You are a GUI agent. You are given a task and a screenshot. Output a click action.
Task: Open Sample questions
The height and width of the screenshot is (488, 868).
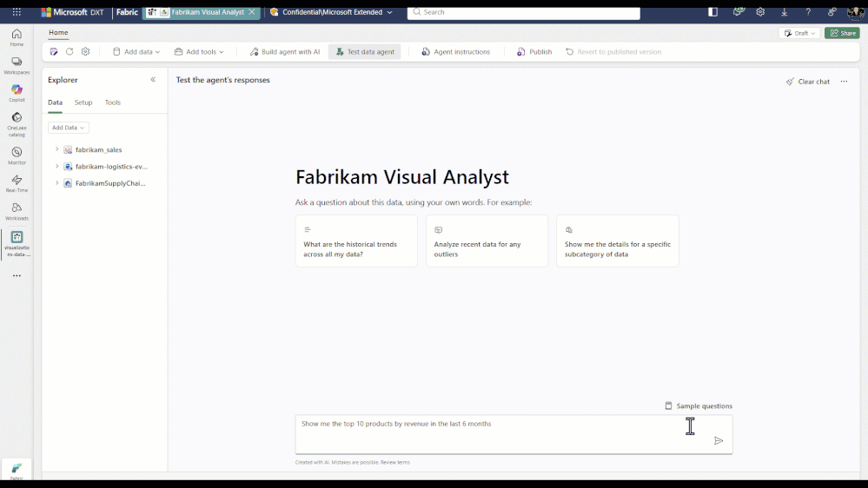pos(698,406)
